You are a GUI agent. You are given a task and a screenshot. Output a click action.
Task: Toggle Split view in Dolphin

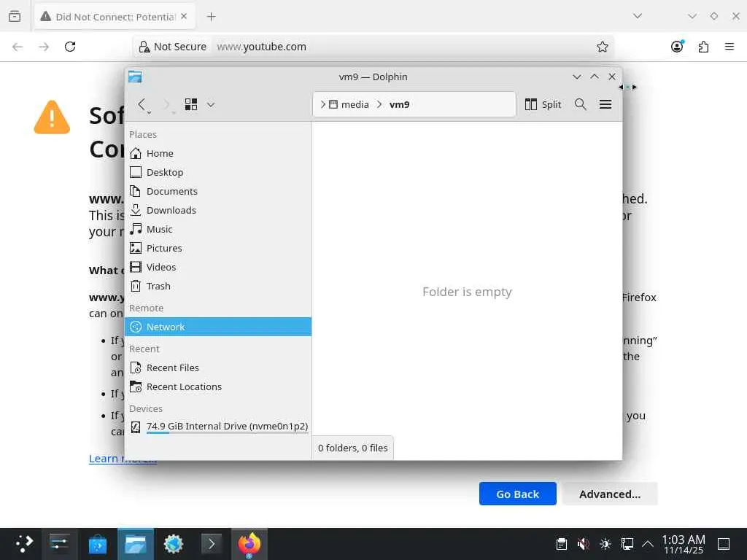543,104
